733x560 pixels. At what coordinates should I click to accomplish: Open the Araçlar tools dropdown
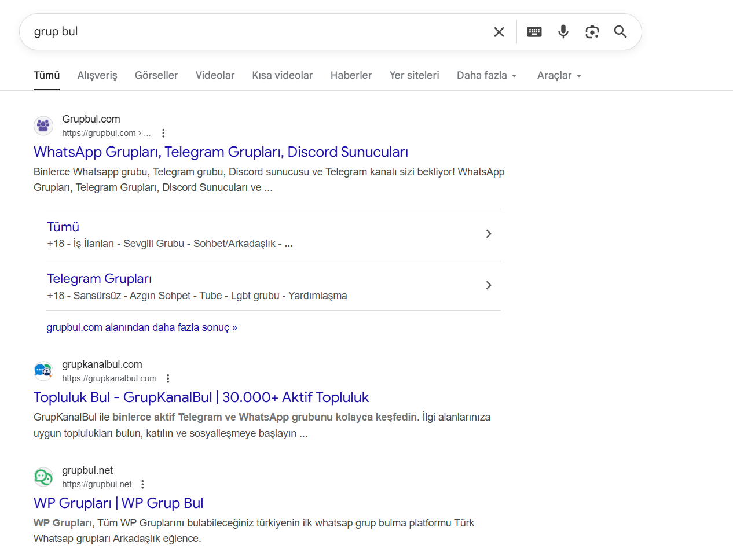pos(559,75)
